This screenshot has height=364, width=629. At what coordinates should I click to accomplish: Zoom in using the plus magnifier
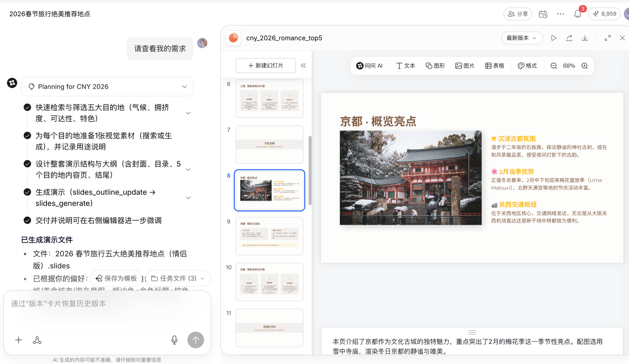(585, 66)
